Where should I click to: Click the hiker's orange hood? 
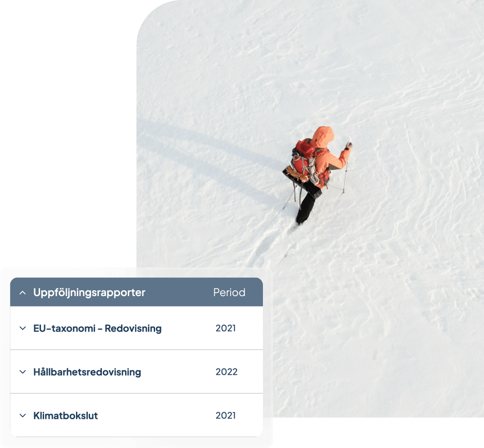323,136
